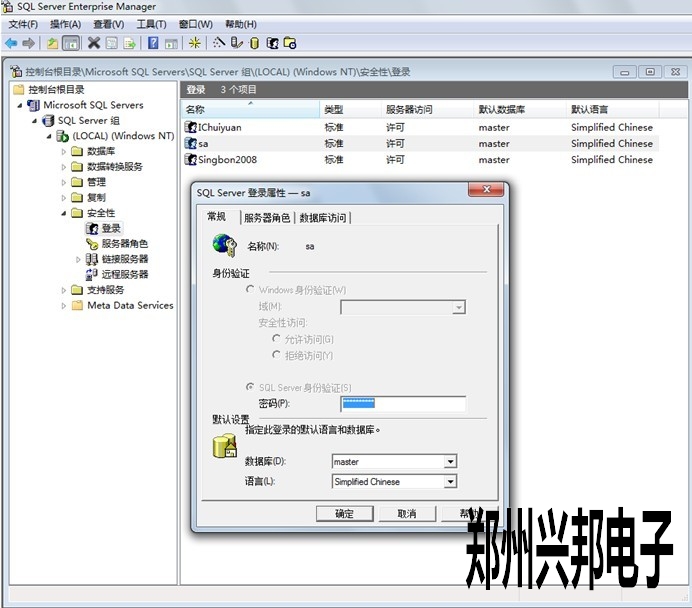Click the 密码 password input field
The height and width of the screenshot is (608, 692).
point(402,404)
